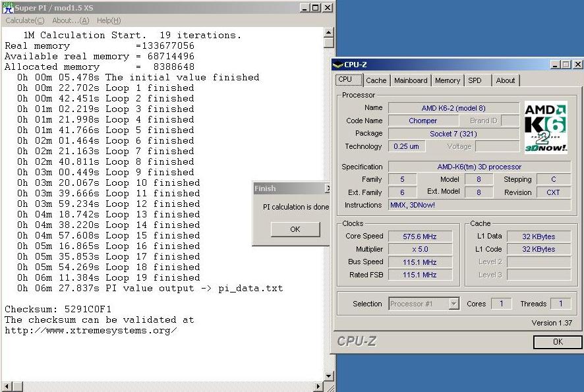Click the OK button in CPU-Z
Viewport: 584px width, 392px height.
(x=558, y=342)
